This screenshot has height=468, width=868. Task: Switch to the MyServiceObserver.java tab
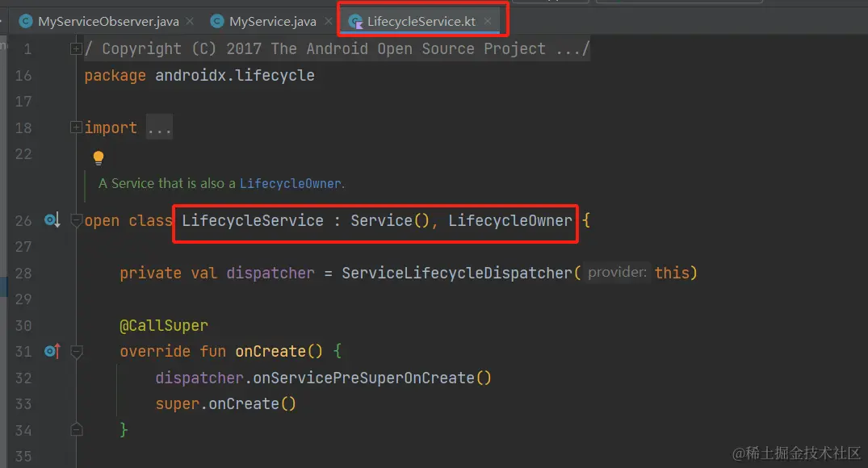(107, 22)
